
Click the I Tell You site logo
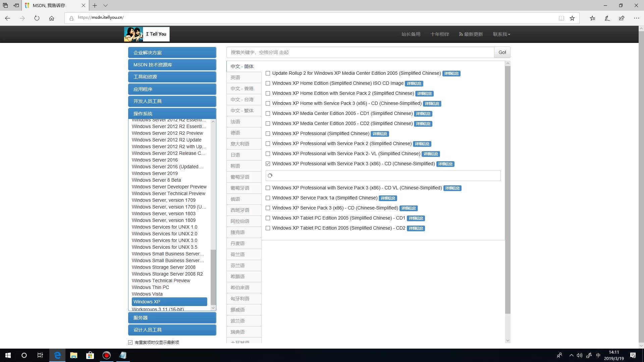[147, 34]
